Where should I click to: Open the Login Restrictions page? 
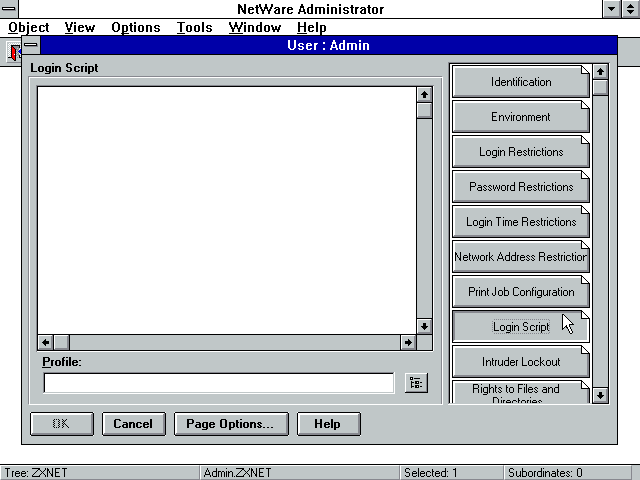pos(521,152)
